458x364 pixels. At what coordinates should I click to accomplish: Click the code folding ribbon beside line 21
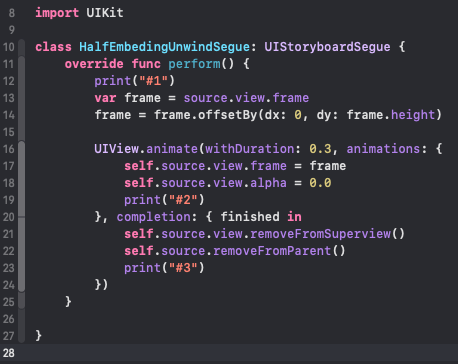coord(22,234)
